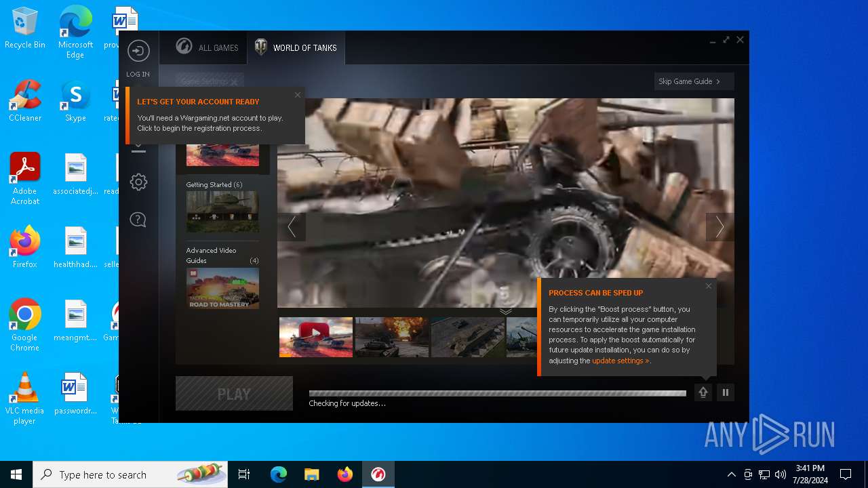Close the Game Settings tab
The width and height of the screenshot is (868, 488).
click(234, 81)
